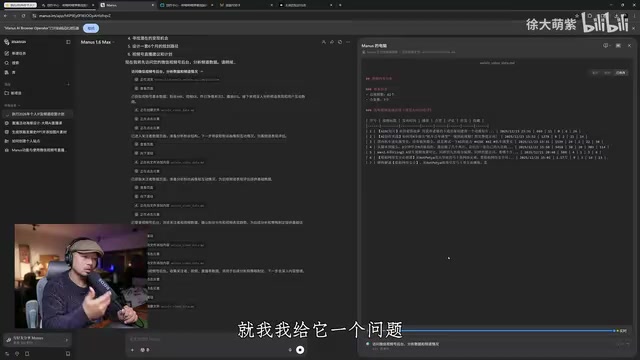Click the rightmost sidebar footer icon
Viewport: 640px width, 360px height.
point(68,353)
